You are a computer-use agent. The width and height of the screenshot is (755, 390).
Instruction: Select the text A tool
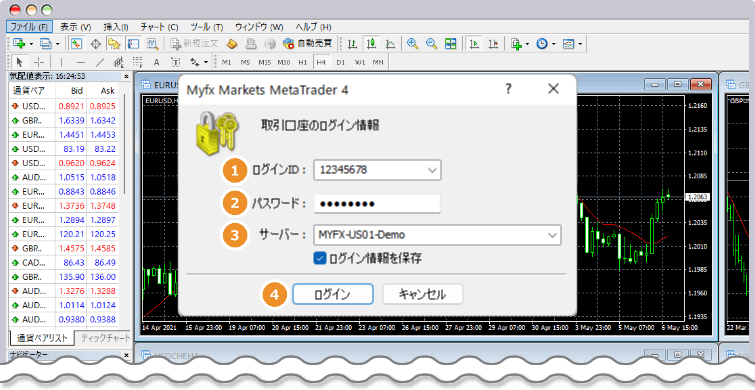click(156, 62)
